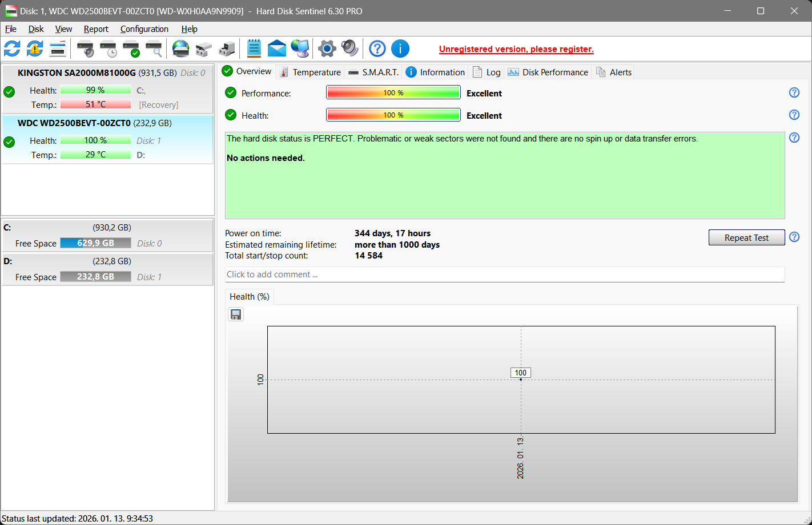
Task: Click help icon next to Repeat Test
Action: tap(794, 237)
